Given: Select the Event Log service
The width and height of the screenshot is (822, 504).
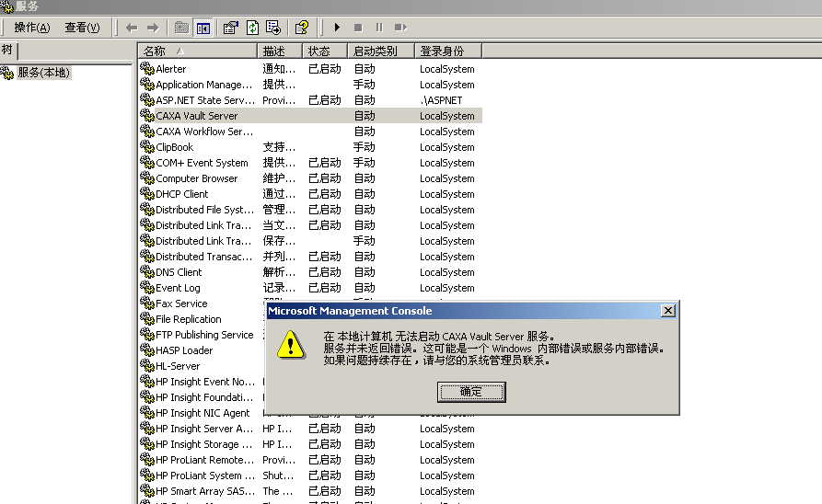Looking at the screenshot, I should point(178,288).
